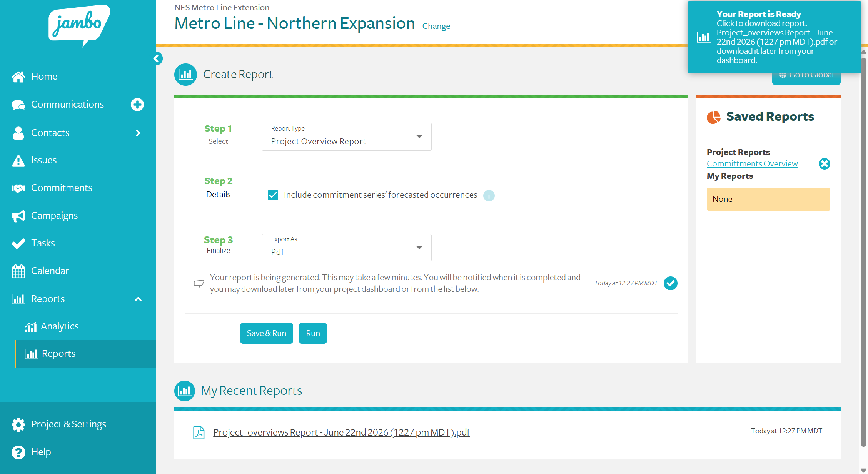Click the Commitments handshake icon
Screen dimensions: 868x474
(x=18, y=188)
